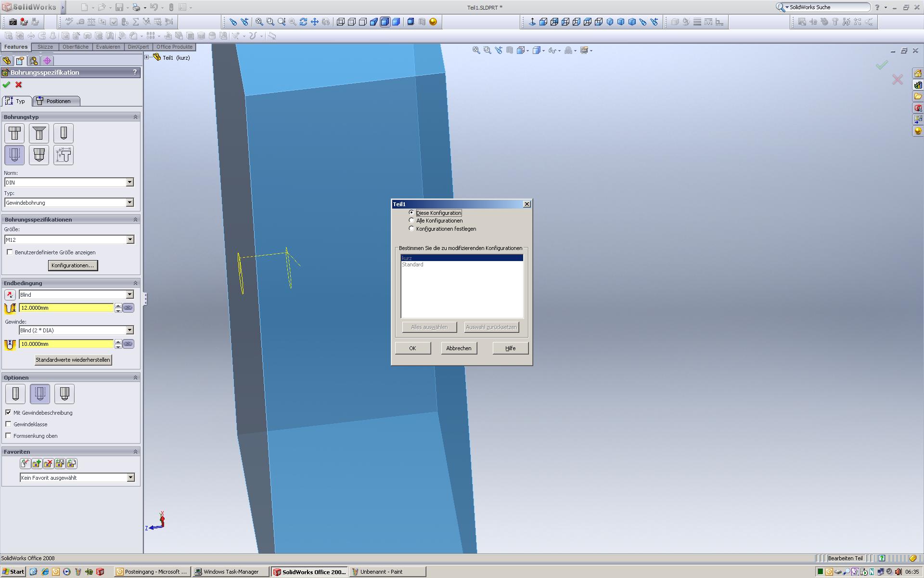This screenshot has height=578, width=924.
Task: Open the Größe M12 dropdown
Action: tap(129, 240)
